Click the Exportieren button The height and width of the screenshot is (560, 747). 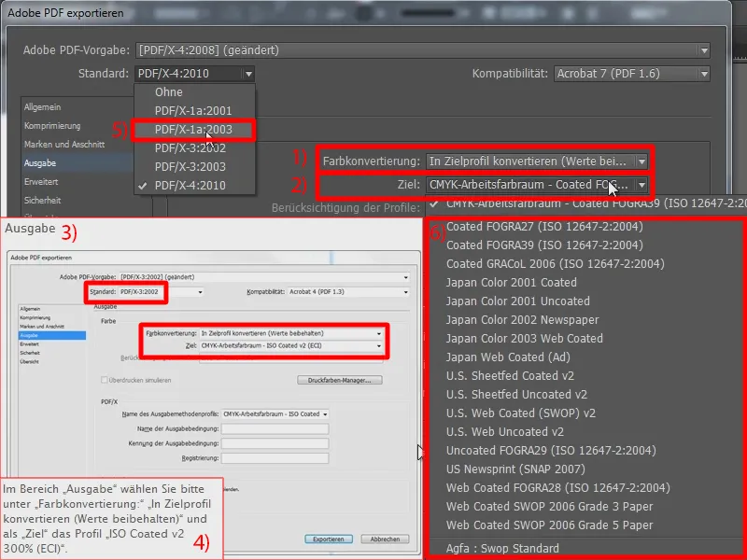(x=329, y=539)
